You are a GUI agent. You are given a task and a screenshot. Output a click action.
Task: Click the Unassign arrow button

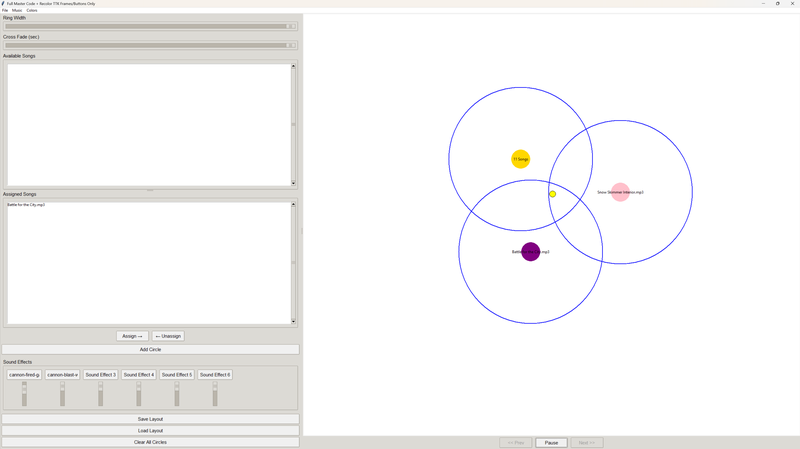(x=168, y=336)
